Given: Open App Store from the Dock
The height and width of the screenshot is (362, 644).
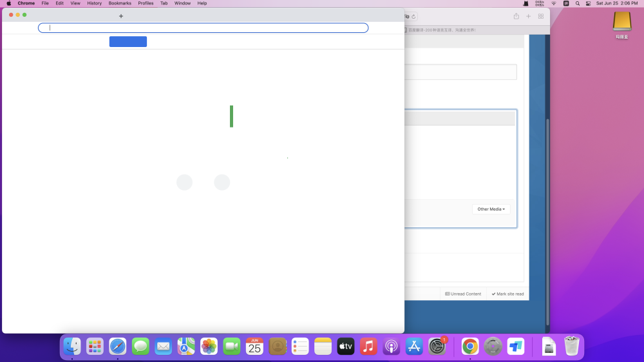Looking at the screenshot, I should (x=414, y=347).
